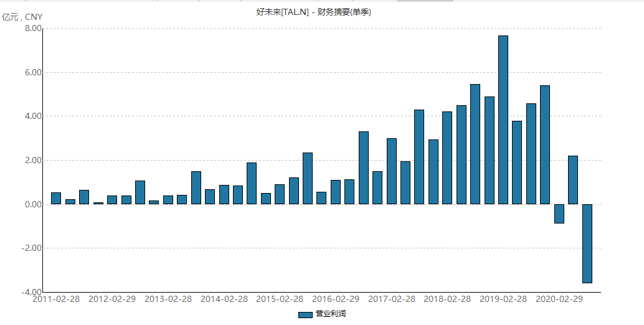Select the positive bar between the two negative bars
This screenshot has width=644, height=325.
pyautogui.click(x=573, y=180)
